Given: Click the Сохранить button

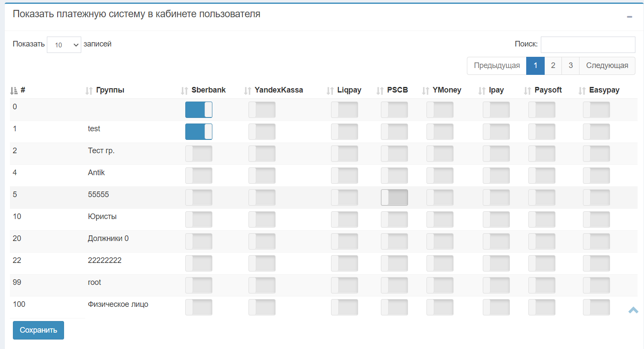Looking at the screenshot, I should pyautogui.click(x=38, y=330).
